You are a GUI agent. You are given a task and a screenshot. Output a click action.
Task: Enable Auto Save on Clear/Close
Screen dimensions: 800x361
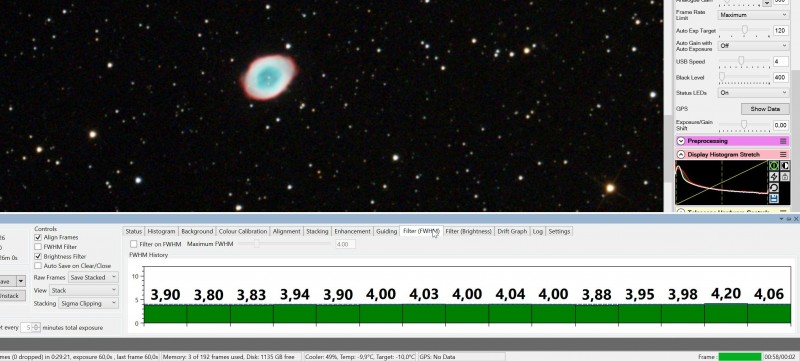point(38,266)
